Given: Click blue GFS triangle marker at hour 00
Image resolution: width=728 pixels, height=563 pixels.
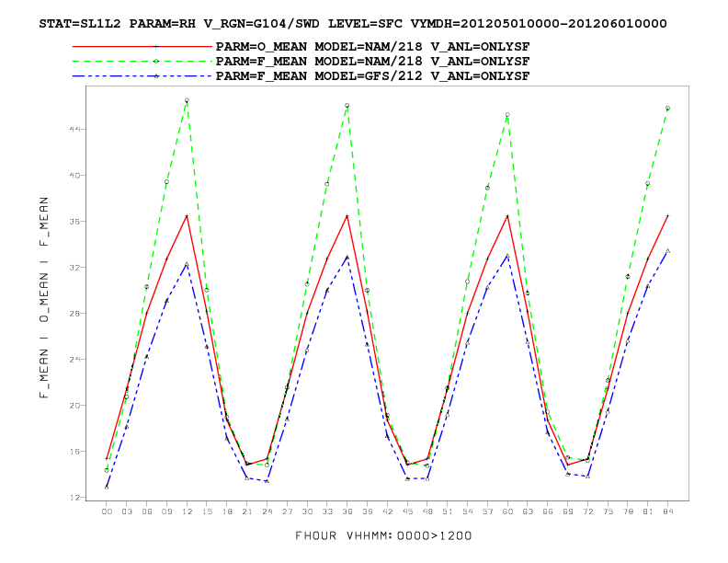Looking at the screenshot, I should point(107,487).
